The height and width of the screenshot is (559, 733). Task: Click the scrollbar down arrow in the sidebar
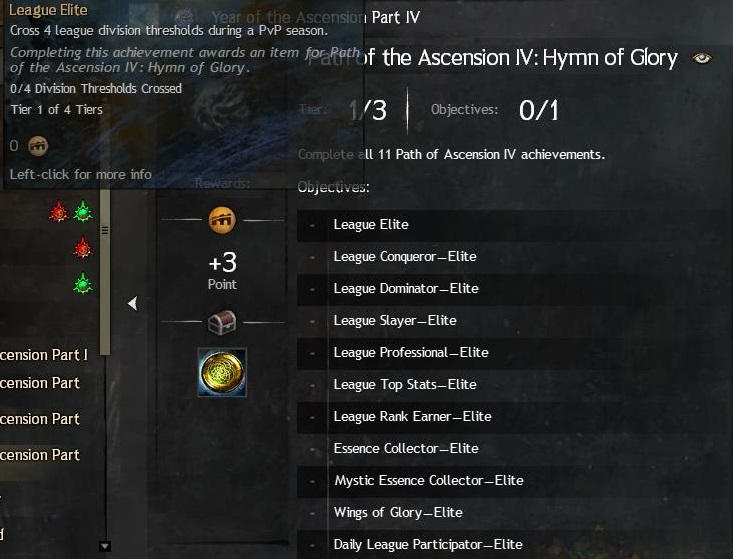tap(105, 545)
